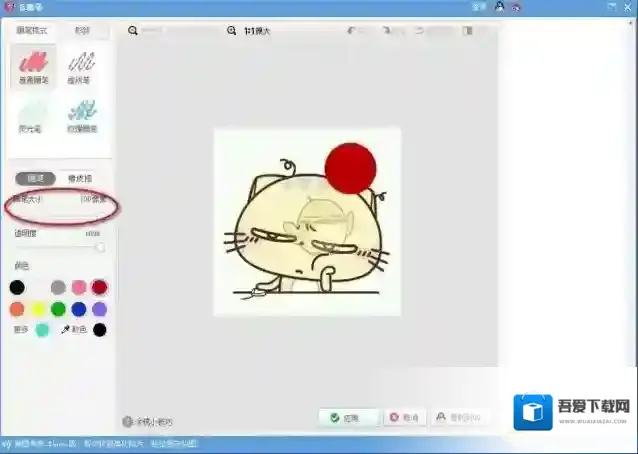
Task: Select the red solid graffiti brush
Action: (x=33, y=66)
